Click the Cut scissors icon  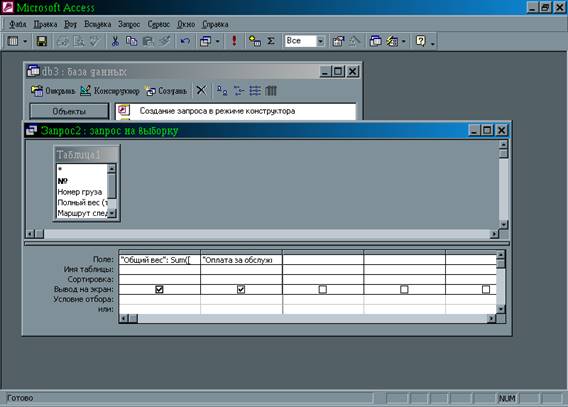coord(115,41)
